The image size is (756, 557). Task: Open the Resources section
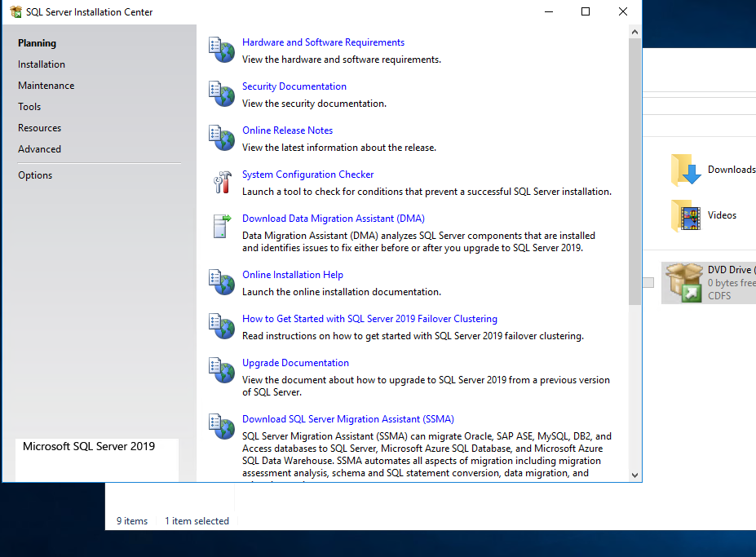[x=39, y=128]
